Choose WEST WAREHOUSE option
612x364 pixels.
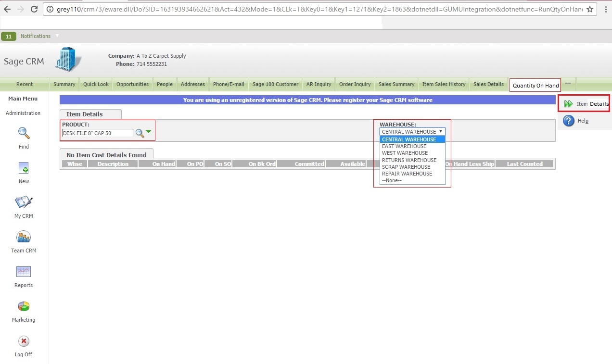[x=412, y=153]
